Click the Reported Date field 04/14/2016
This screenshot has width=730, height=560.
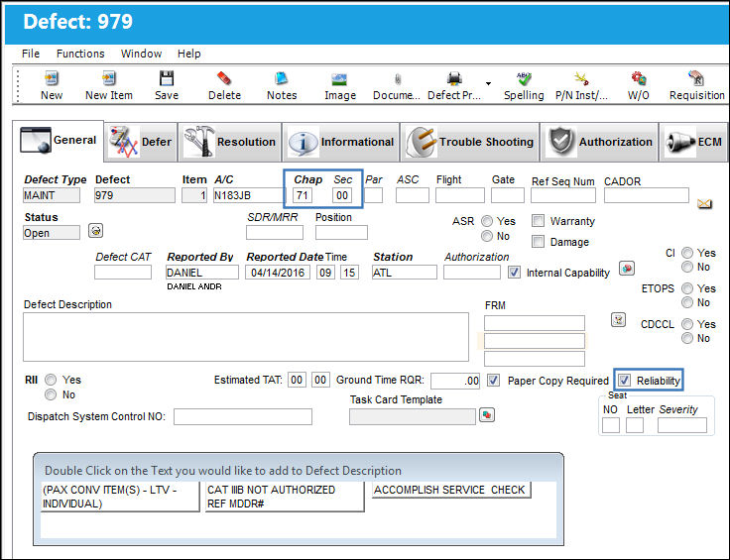click(x=278, y=273)
